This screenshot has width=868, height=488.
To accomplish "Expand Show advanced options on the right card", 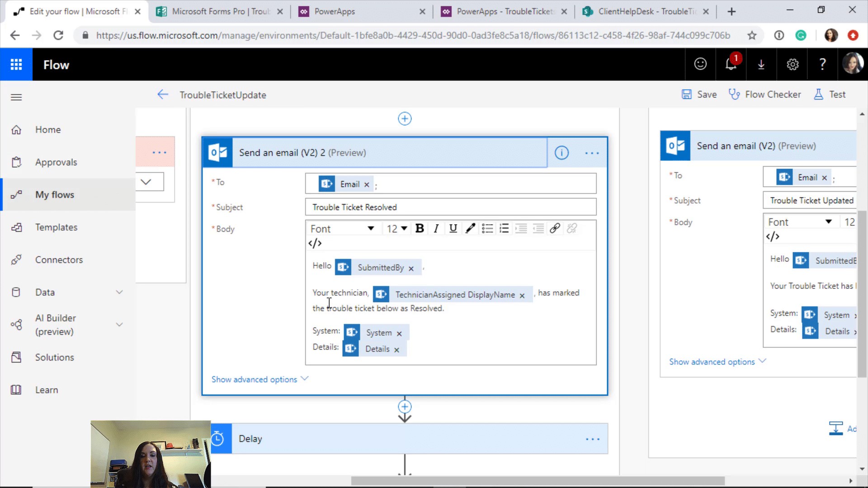I will tap(717, 361).
